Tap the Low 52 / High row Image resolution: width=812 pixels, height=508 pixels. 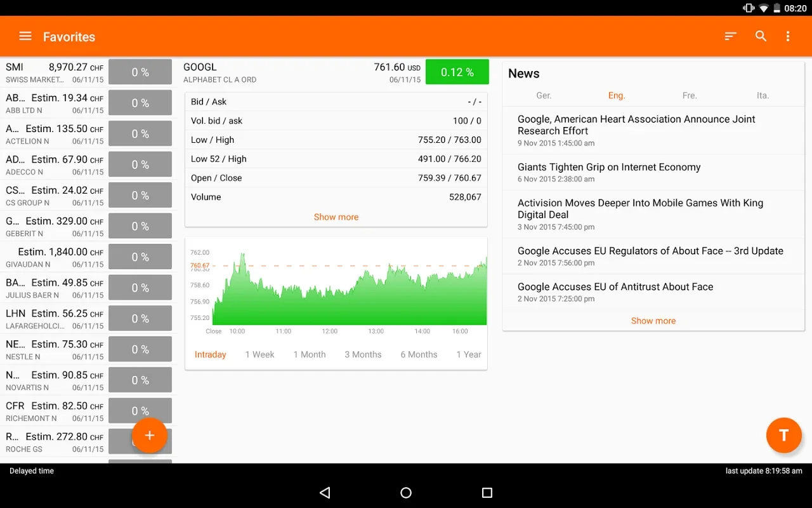tap(336, 159)
